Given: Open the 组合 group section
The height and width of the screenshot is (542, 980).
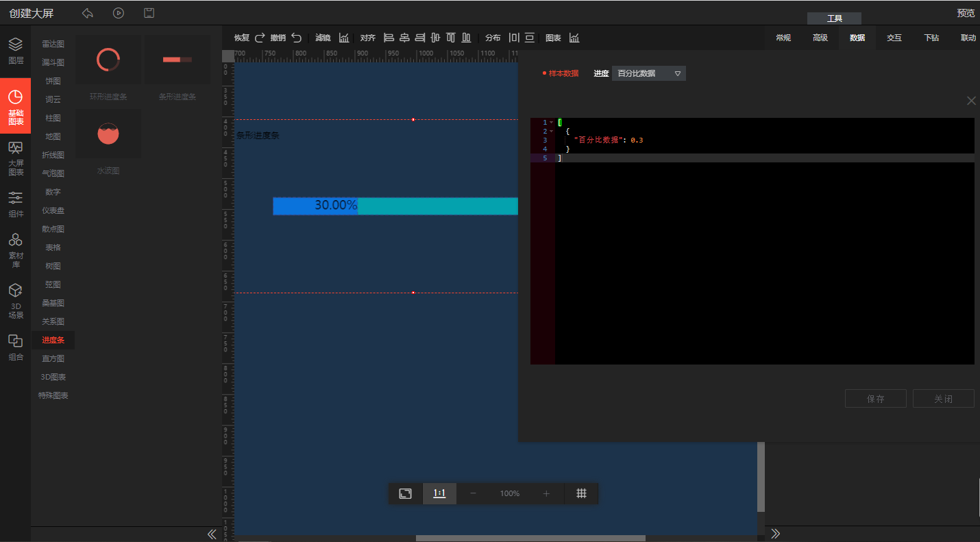Looking at the screenshot, I should click(x=16, y=347).
